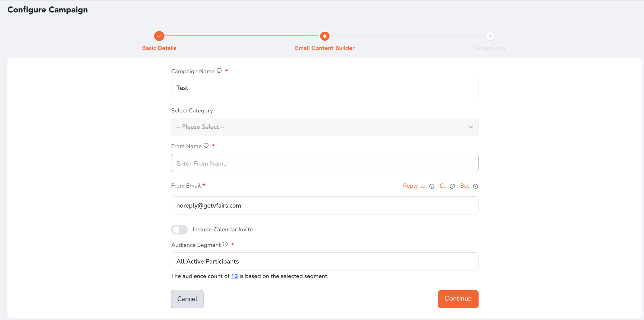This screenshot has height=320, width=644.
Task: Click the Bcc info icon
Action: pos(475,186)
